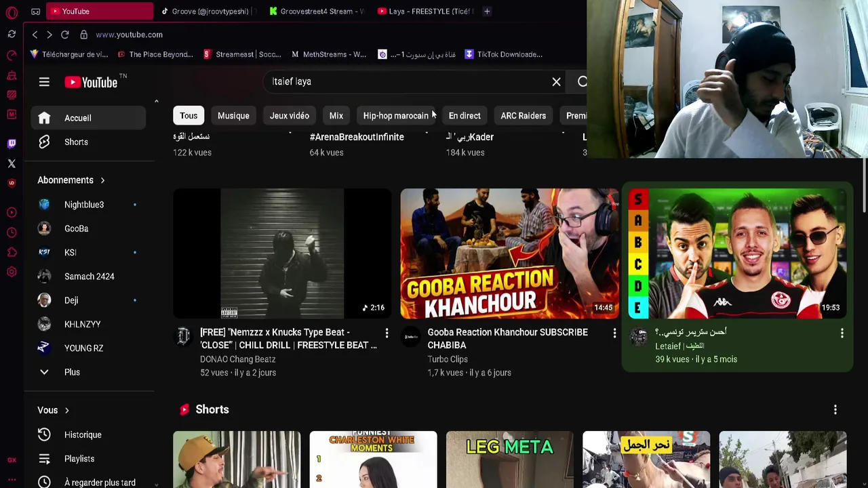868x488 pixels.
Task: Clear the search box with the X
Action: click(556, 82)
